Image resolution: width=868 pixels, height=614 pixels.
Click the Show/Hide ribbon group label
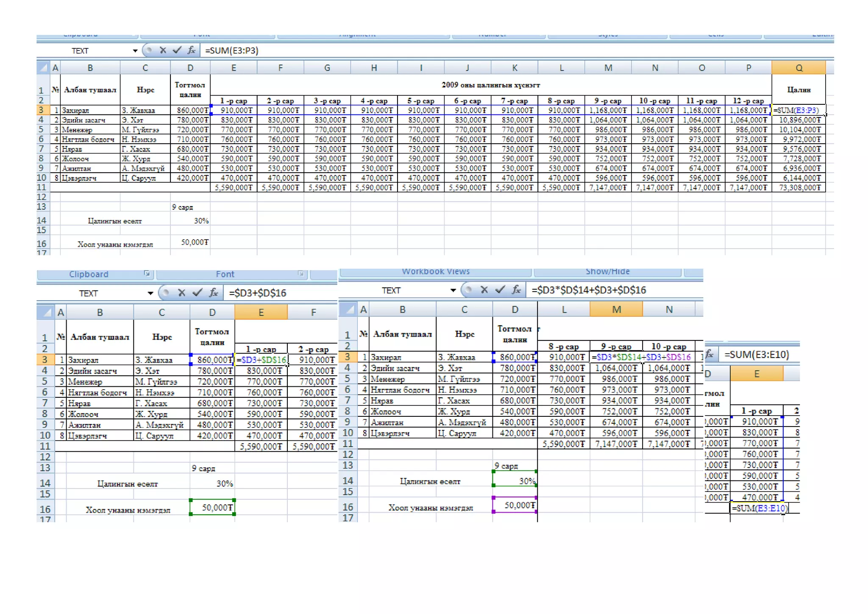(607, 271)
